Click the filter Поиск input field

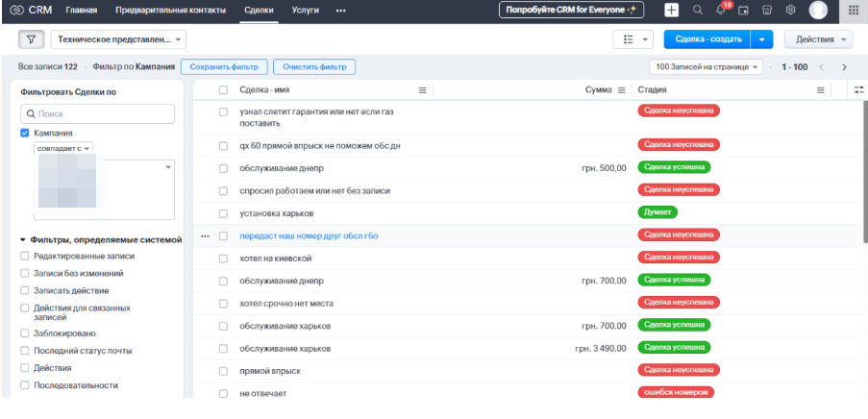coord(97,113)
